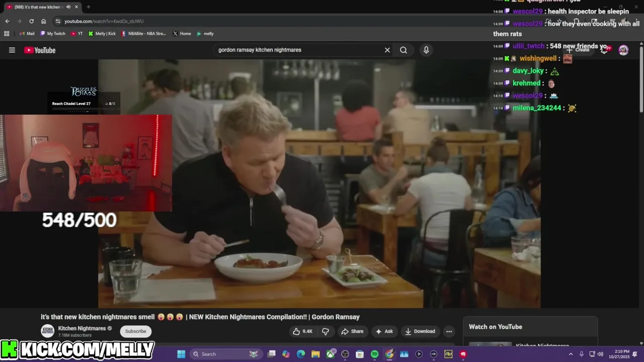The width and height of the screenshot is (644, 362).
Task: Open the Melly | Kick bookmark
Action: 102,34
